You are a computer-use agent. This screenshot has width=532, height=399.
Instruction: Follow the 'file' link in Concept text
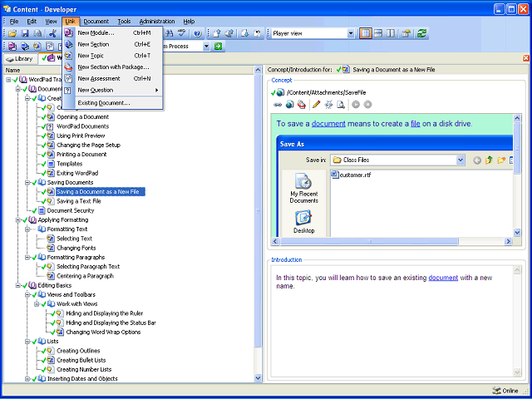(416, 124)
